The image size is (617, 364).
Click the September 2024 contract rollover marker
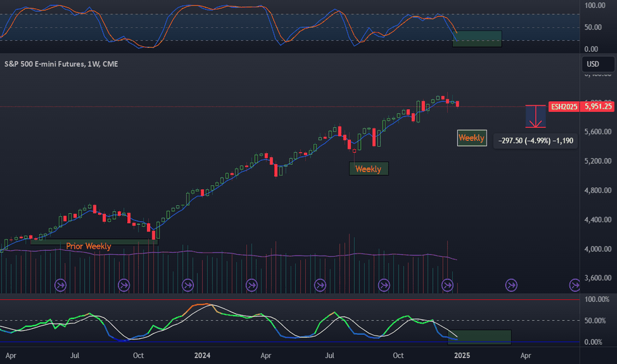(384, 285)
